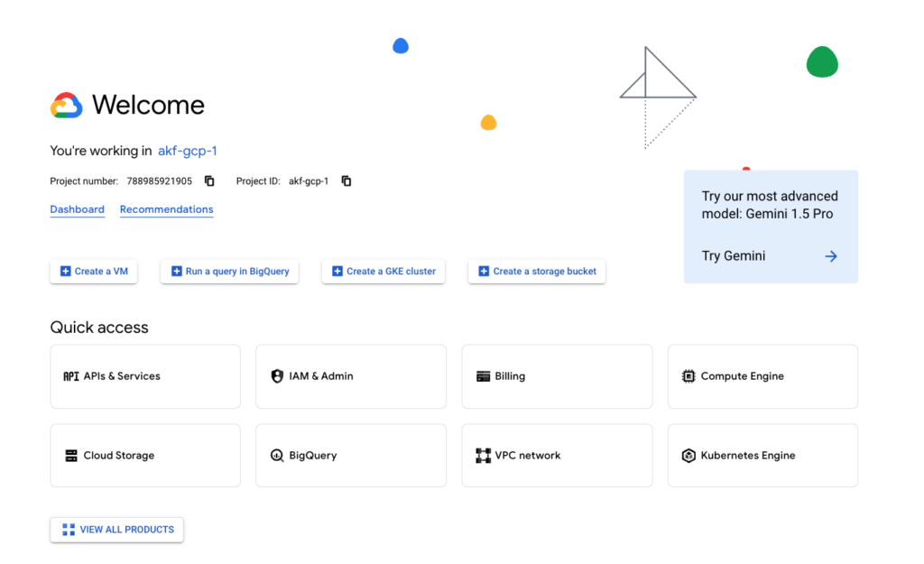This screenshot has width=924, height=564.
Task: Click the Google Cloud logo
Action: (66, 106)
